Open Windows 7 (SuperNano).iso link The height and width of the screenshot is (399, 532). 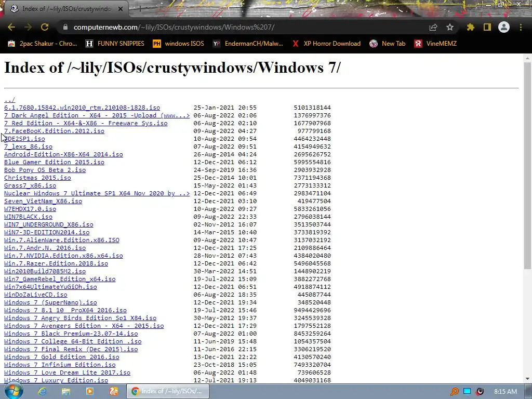point(50,303)
